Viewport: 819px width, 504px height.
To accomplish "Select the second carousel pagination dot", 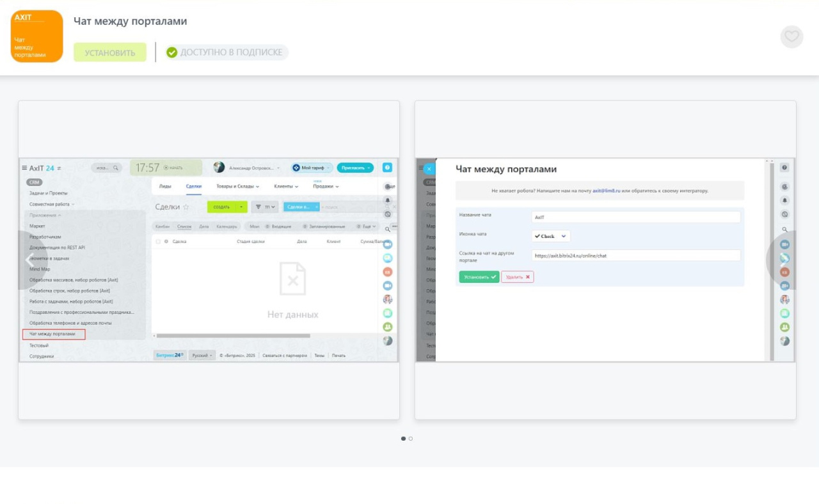I will [x=411, y=439].
